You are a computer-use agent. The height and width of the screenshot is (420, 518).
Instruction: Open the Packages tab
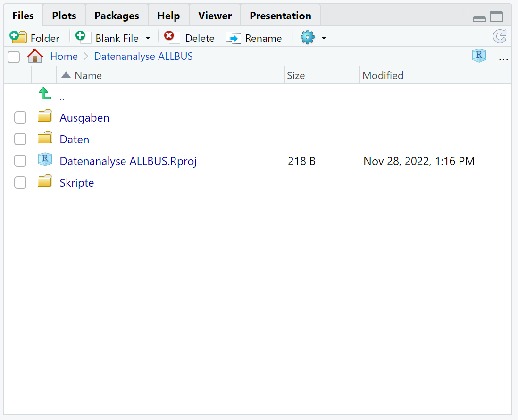117,16
